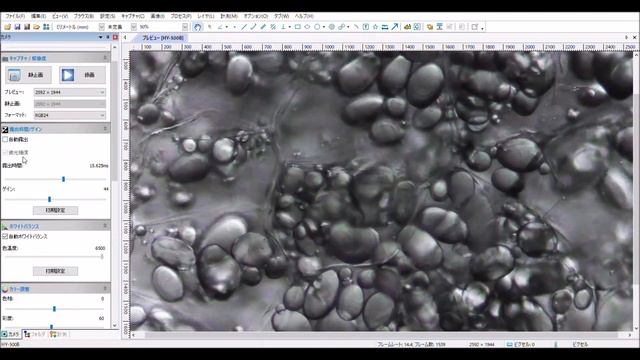Open the オプション(O) menu

[x=256, y=16]
